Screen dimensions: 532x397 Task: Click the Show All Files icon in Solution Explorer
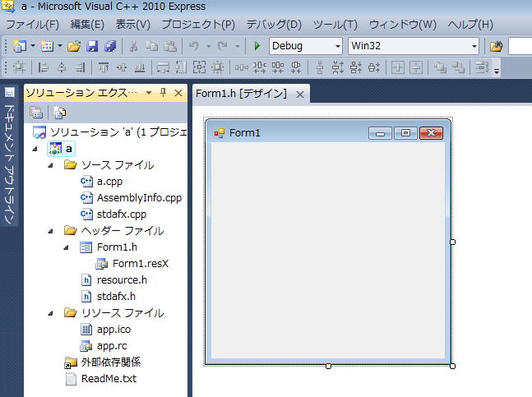60,113
